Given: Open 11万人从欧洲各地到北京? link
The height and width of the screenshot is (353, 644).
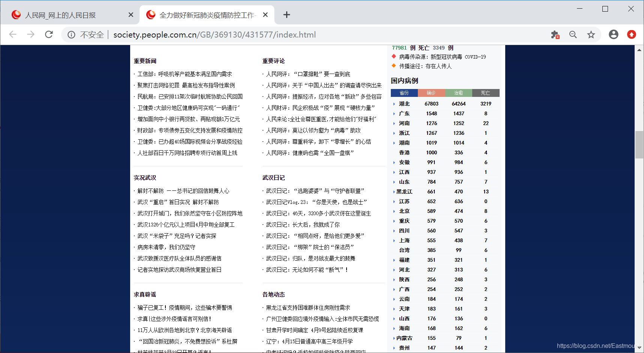Looking at the screenshot, I should [x=185, y=330].
